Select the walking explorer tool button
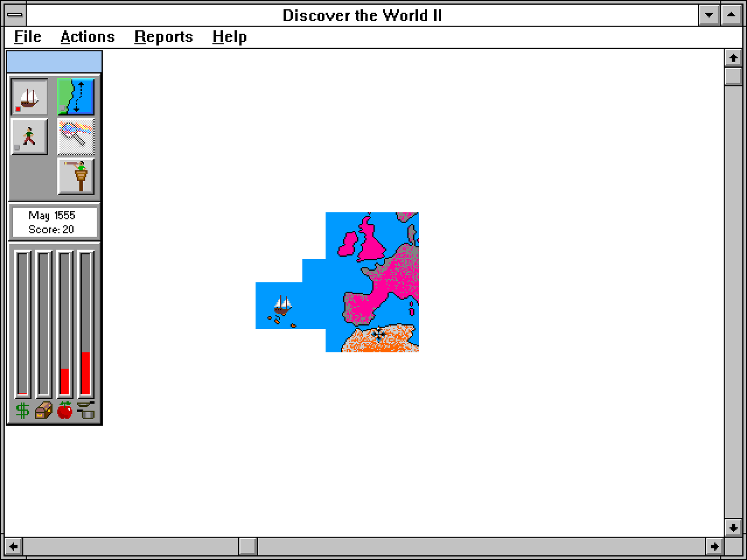Image resolution: width=747 pixels, height=560 pixels. click(x=29, y=137)
